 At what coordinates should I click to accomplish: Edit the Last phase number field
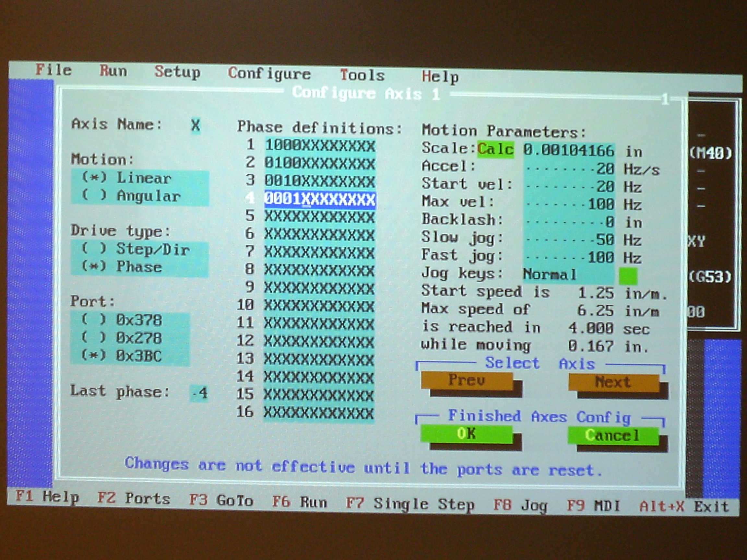[199, 393]
